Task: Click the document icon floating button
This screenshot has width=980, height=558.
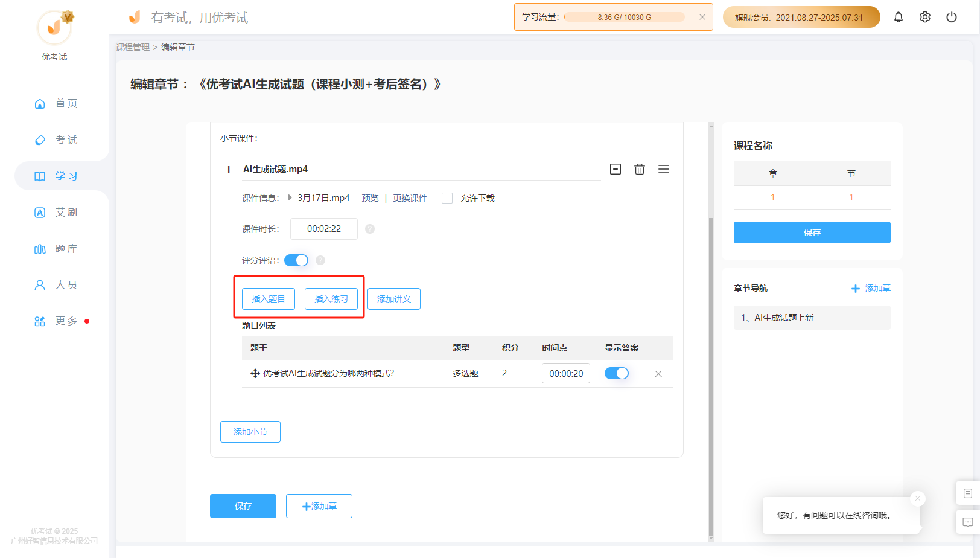Action: pos(968,493)
